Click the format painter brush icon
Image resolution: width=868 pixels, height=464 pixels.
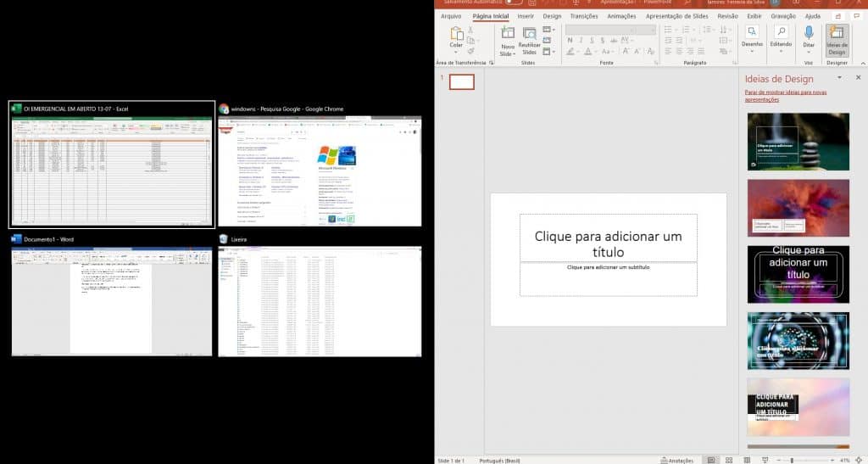coord(470,51)
